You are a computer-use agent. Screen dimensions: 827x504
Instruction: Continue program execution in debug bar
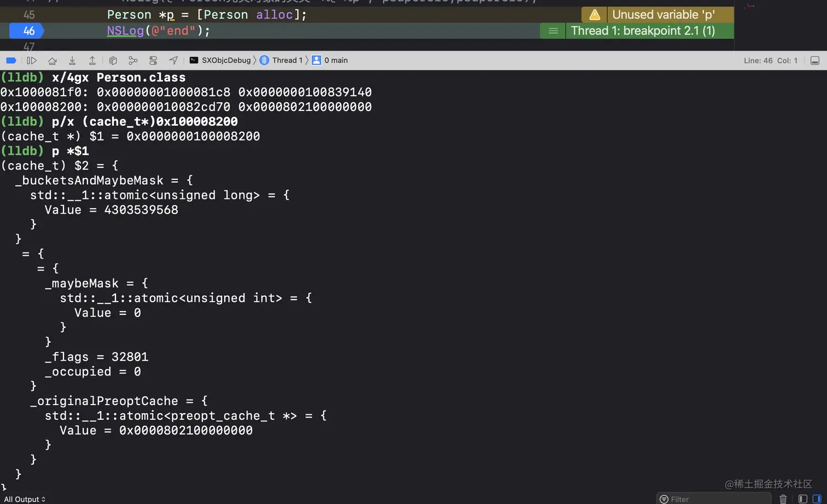[32, 61]
